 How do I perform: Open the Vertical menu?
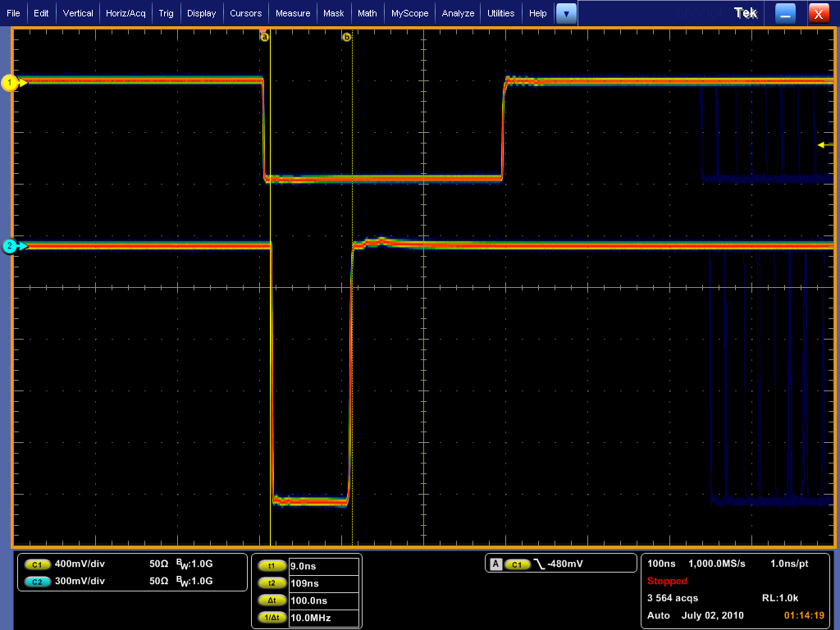(x=78, y=13)
